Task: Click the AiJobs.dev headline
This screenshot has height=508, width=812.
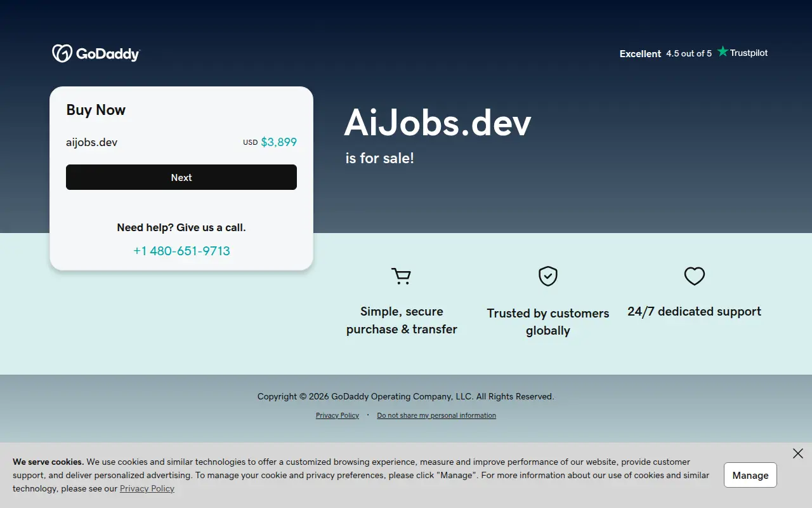Action: click(x=438, y=123)
